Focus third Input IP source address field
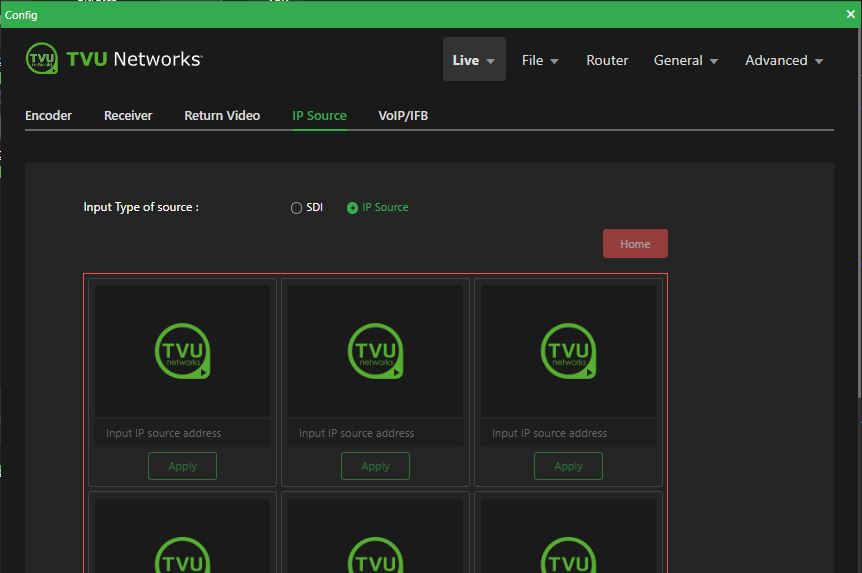Screen dimensions: 862x573 tap(568, 433)
